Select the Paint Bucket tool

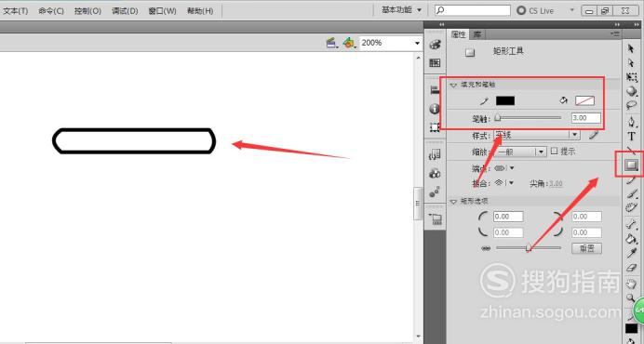631,239
